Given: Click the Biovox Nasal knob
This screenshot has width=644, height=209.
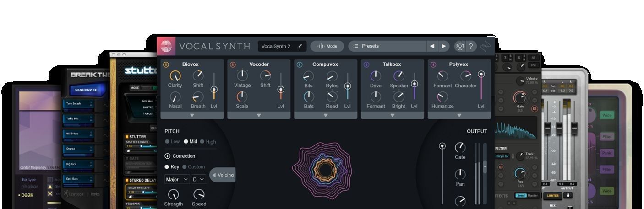Looking at the screenshot, I should [x=175, y=97].
